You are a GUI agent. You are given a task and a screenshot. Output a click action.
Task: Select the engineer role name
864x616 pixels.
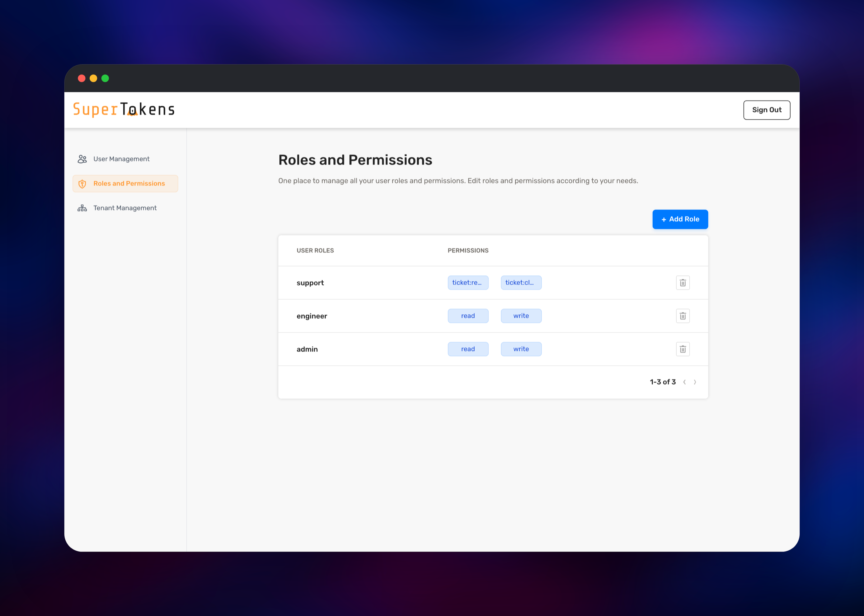(x=312, y=316)
